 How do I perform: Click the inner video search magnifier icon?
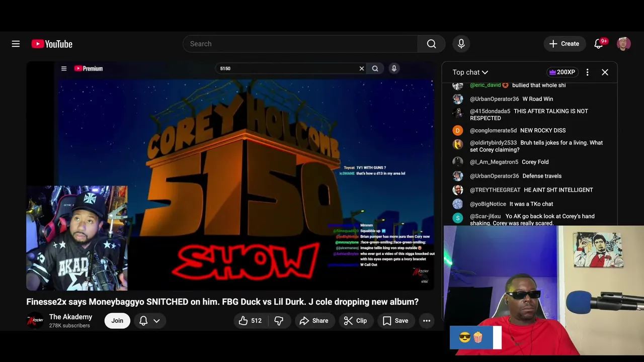tap(375, 68)
